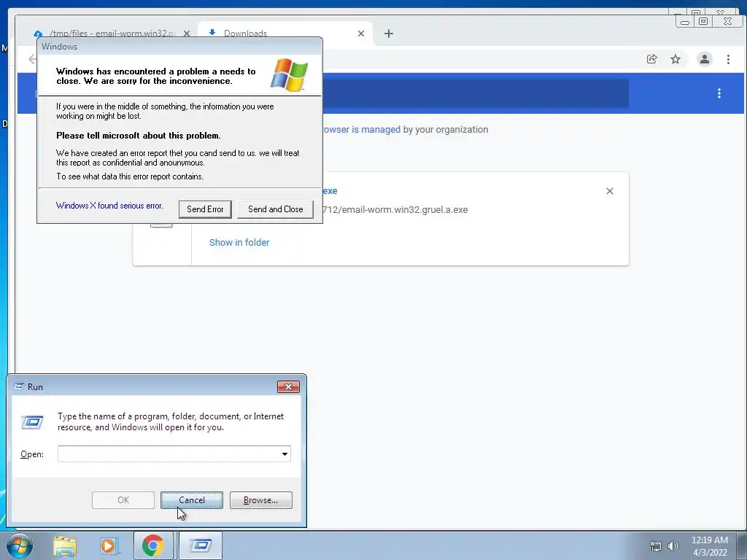Click the volume speaker tray icon

point(673,546)
